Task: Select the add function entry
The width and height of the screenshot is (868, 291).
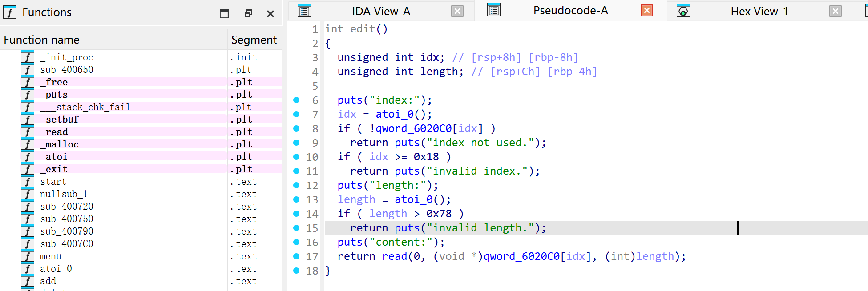Action: [48, 281]
